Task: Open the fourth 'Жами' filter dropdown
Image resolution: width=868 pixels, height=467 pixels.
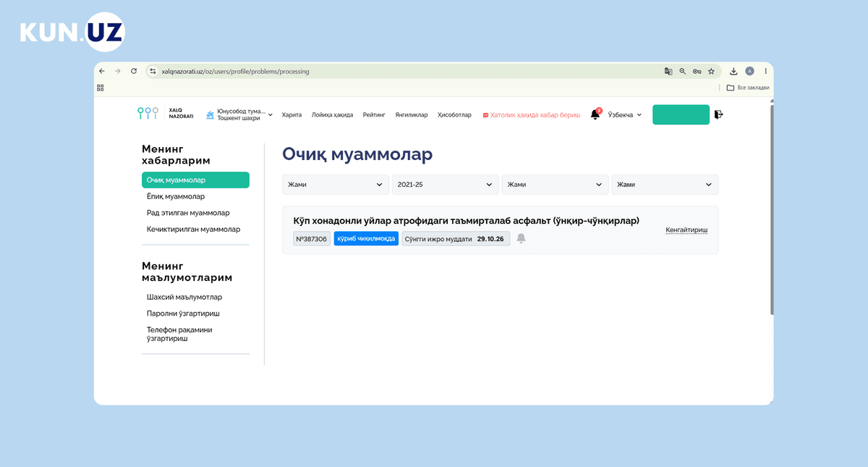Action: click(x=665, y=185)
